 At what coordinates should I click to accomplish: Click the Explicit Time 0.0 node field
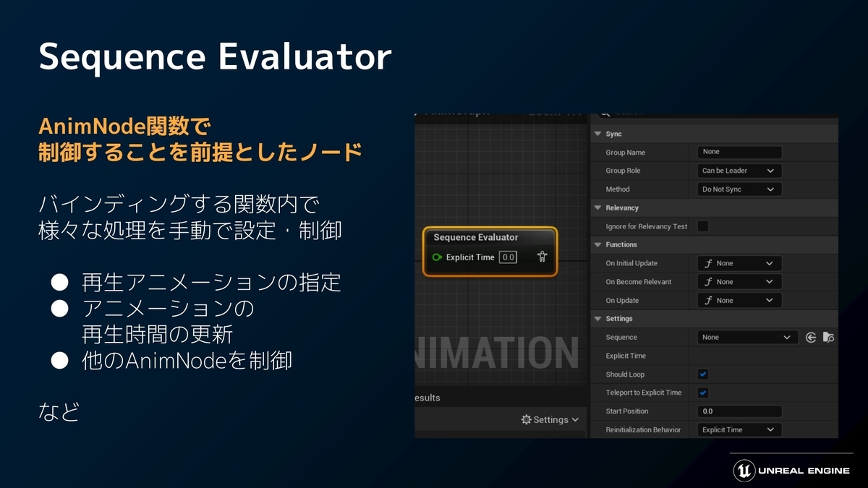click(508, 257)
